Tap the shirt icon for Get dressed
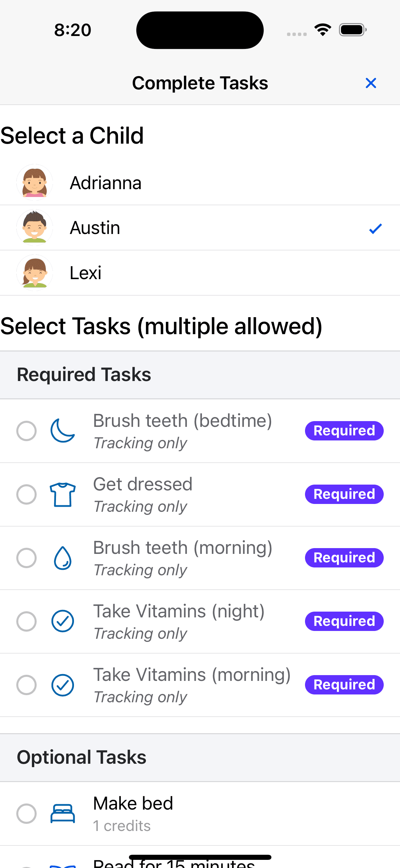The height and width of the screenshot is (868, 400). [62, 494]
